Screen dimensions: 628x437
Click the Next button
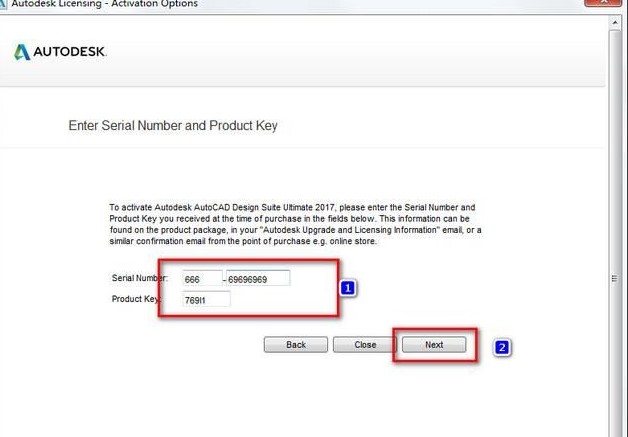tap(434, 344)
